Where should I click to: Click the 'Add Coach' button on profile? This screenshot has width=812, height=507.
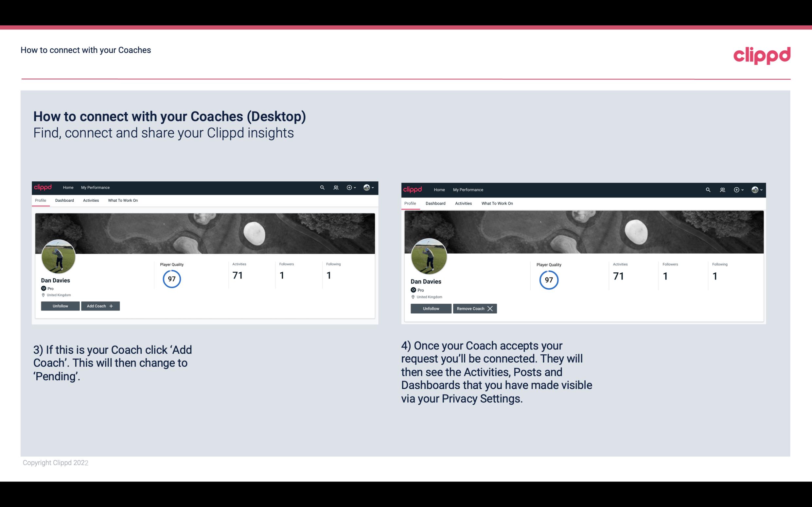[100, 306]
